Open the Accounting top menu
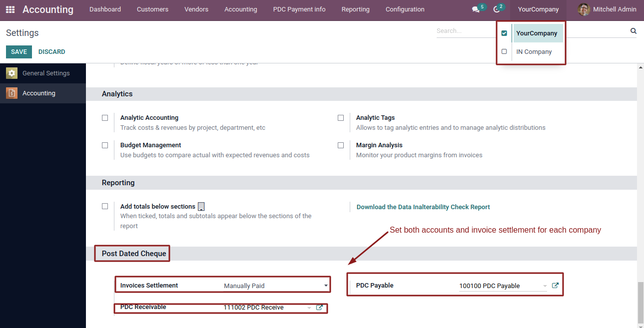The height and width of the screenshot is (328, 644). click(241, 9)
